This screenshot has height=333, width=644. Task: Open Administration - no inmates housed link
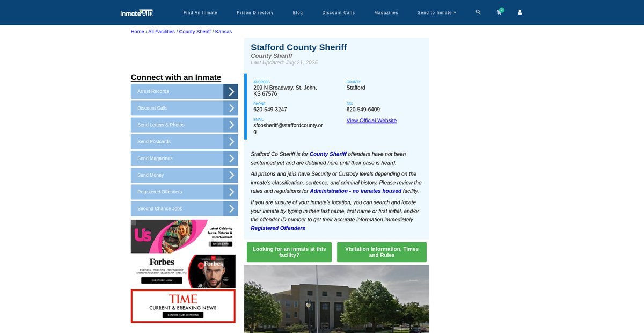coord(355,191)
